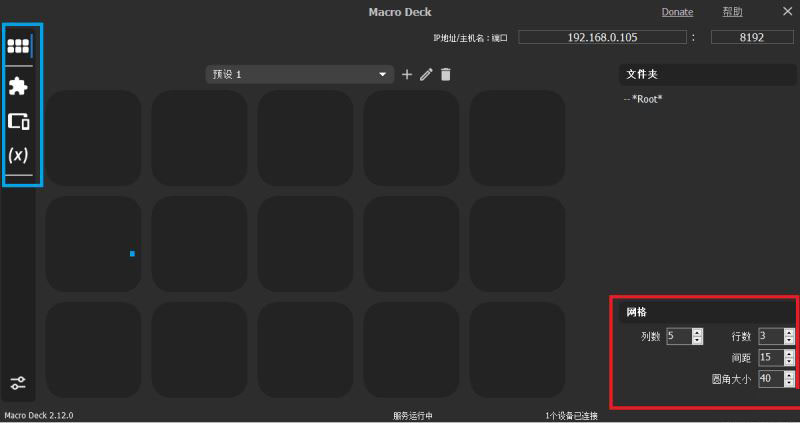Screen dimensions: 800x423
Task: Open the Devices icon in sidebar
Action: click(x=18, y=121)
